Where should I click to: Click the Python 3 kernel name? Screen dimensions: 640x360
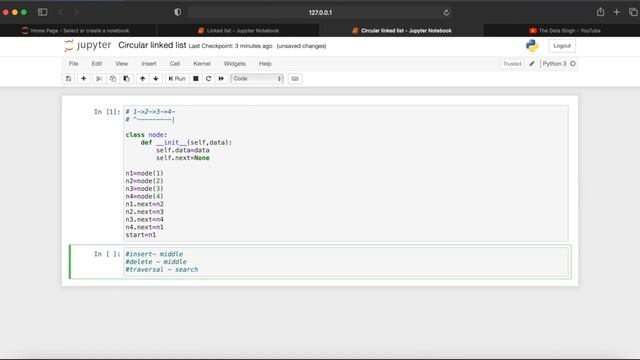(x=554, y=64)
